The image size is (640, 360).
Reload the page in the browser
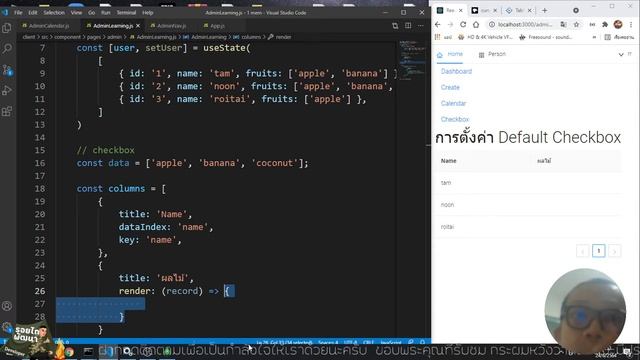[x=463, y=24]
